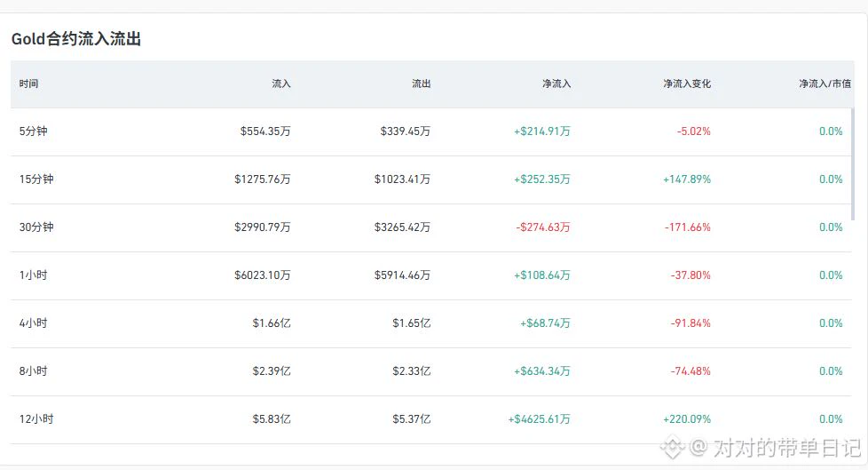Click the 流出 column header
The width and height of the screenshot is (868, 470).
(x=422, y=84)
